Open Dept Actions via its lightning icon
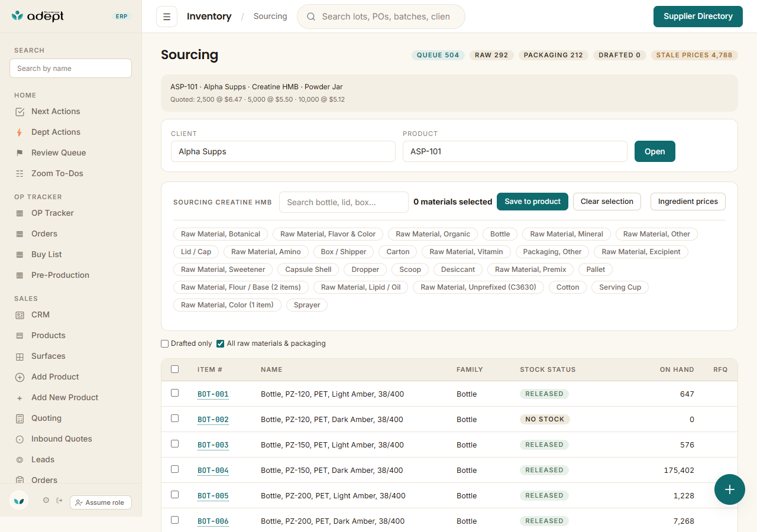The image size is (757, 532). tap(20, 132)
